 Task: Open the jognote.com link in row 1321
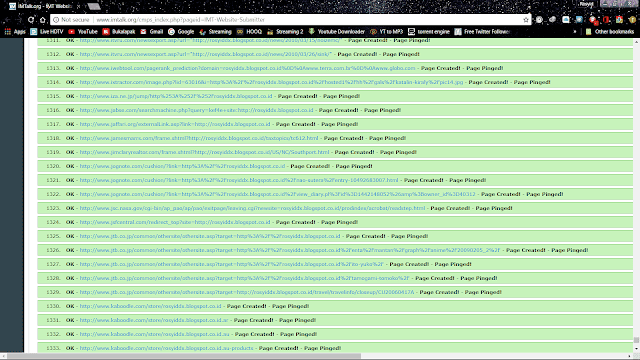pos(239,180)
